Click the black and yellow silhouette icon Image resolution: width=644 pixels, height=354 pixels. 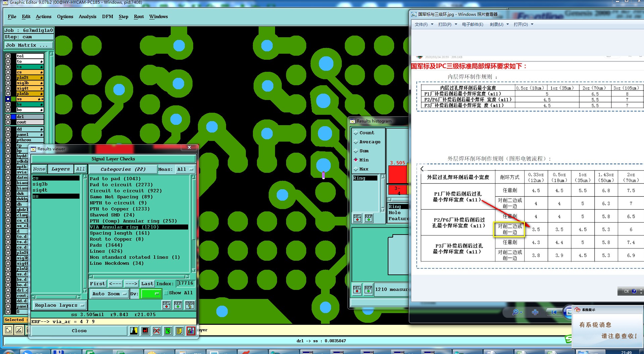click(x=133, y=331)
